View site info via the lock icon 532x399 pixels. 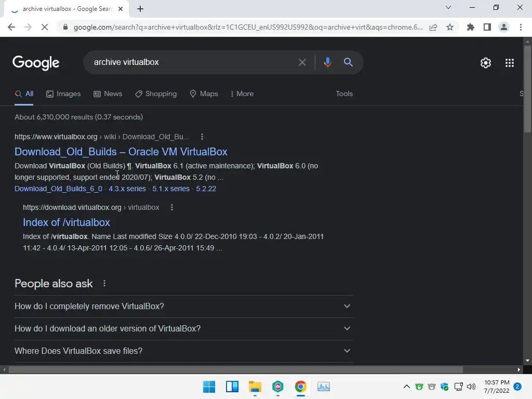(65, 27)
